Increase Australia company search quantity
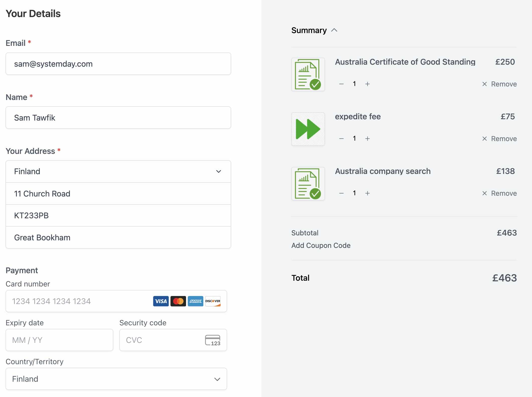The image size is (532, 397). (367, 193)
